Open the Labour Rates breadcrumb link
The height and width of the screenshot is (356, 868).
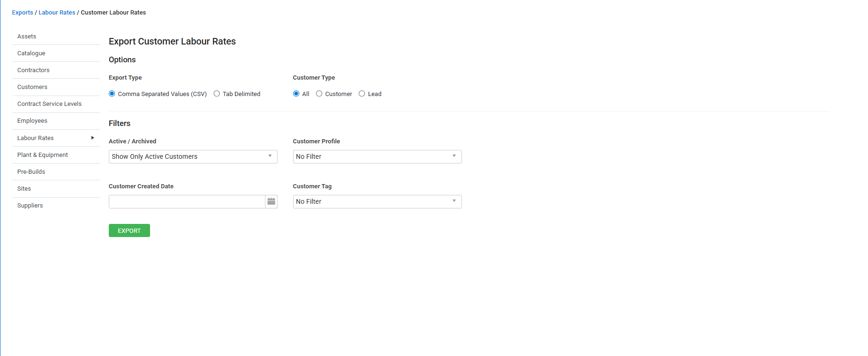coord(57,13)
